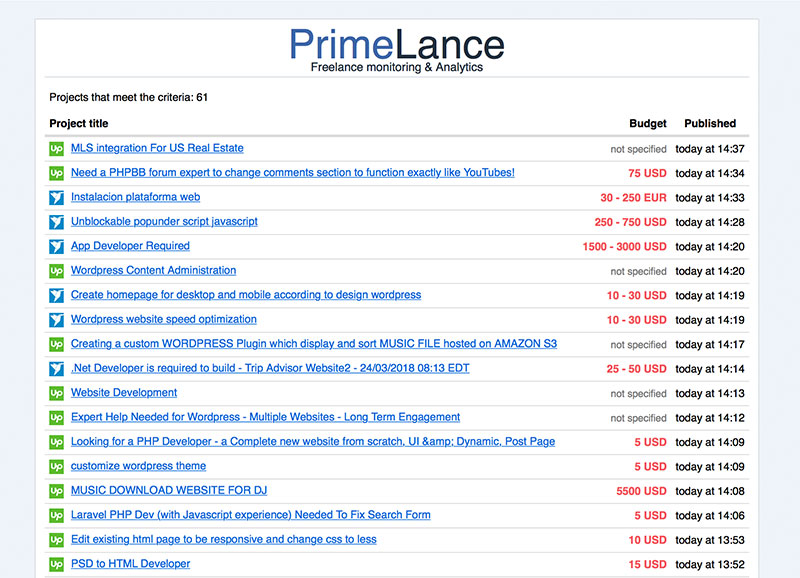Screen dimensions: 800x578
Task: Click Upwork icon beside Website Development
Action: tap(56, 393)
